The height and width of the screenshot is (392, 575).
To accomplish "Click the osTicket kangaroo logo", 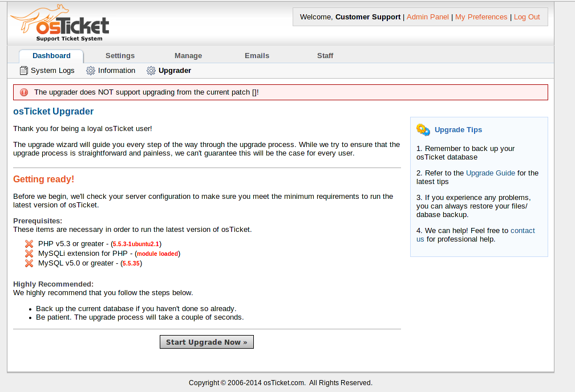I will pyautogui.click(x=60, y=23).
